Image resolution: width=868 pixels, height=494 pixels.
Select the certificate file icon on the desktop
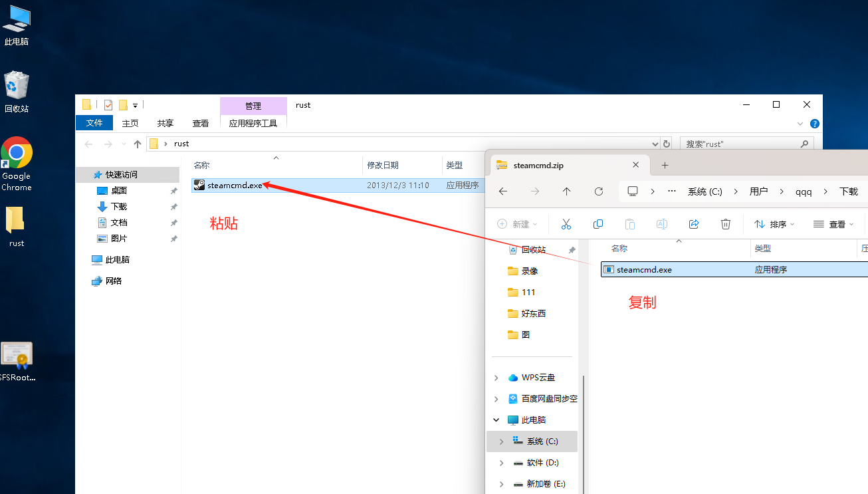coord(17,362)
